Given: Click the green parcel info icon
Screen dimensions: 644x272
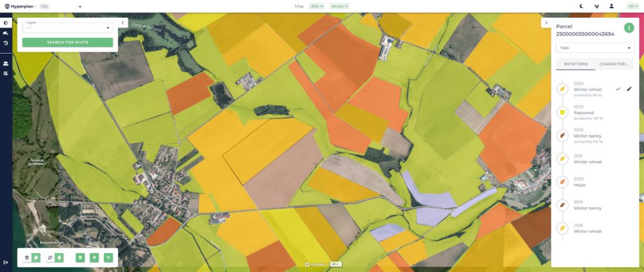Looking at the screenshot, I should pos(628,28).
